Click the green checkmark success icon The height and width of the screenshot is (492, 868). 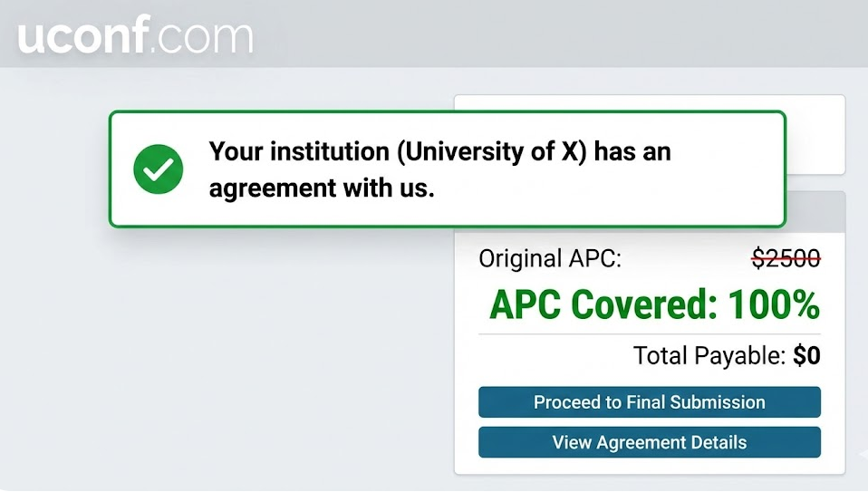159,169
